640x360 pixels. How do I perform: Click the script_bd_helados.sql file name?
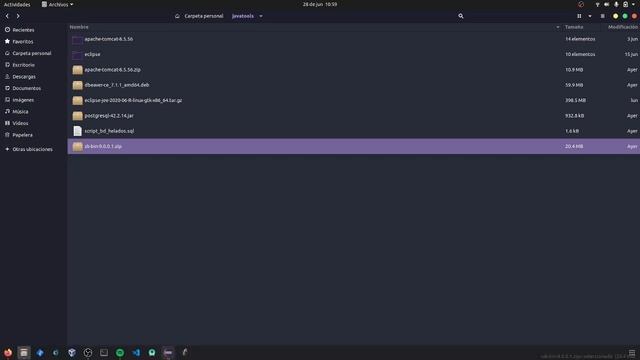click(109, 131)
